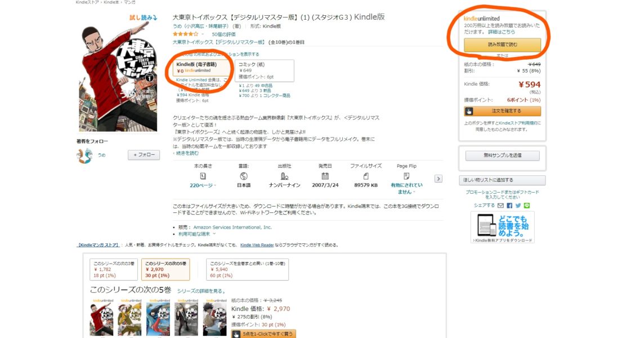Click the ファイルサイズ file icon

365,176
